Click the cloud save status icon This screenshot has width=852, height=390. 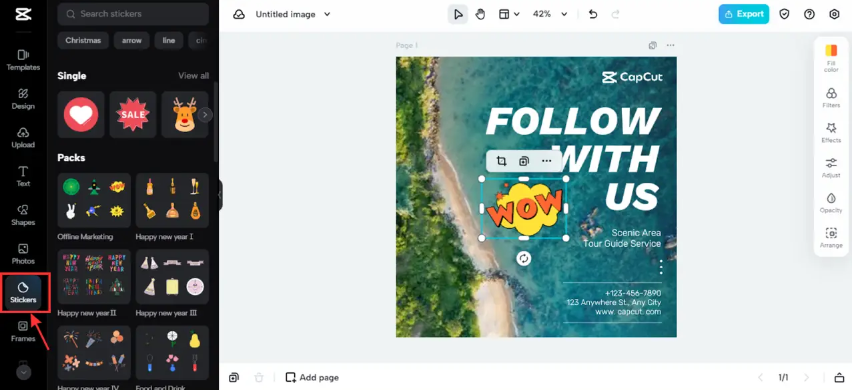(x=239, y=15)
